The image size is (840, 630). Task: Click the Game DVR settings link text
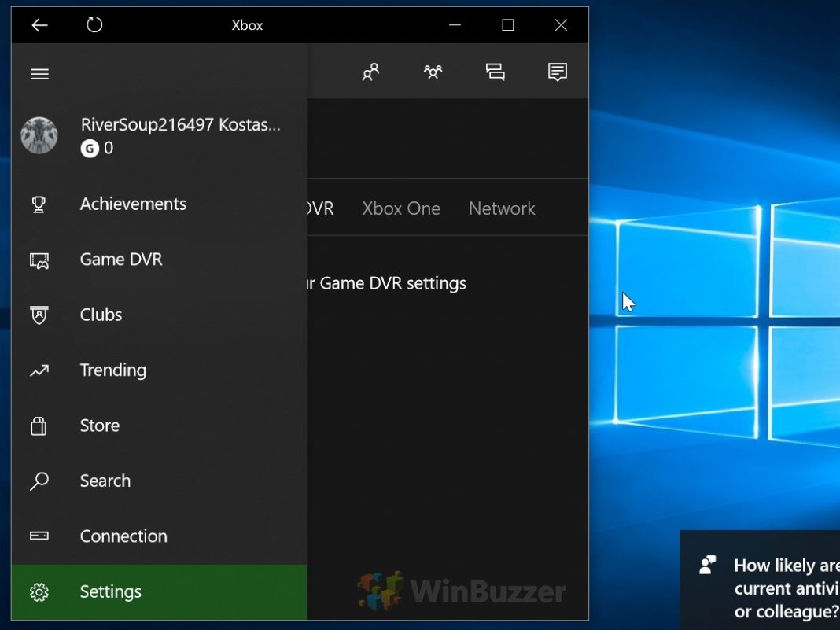[x=387, y=283]
